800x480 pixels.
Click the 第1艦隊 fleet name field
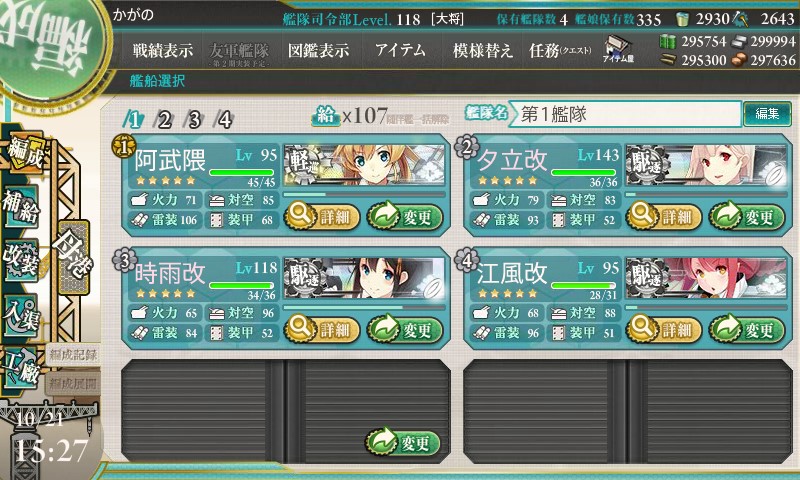[x=626, y=114]
